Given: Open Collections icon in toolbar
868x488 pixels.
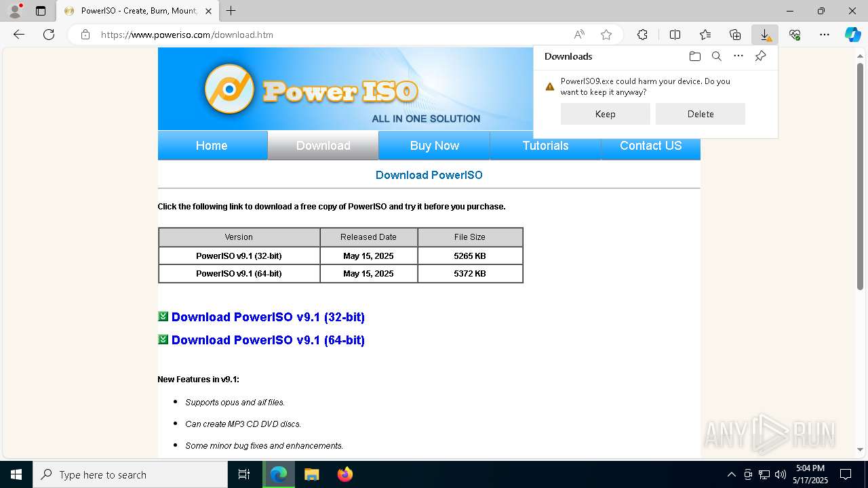Looking at the screenshot, I should tap(735, 35).
